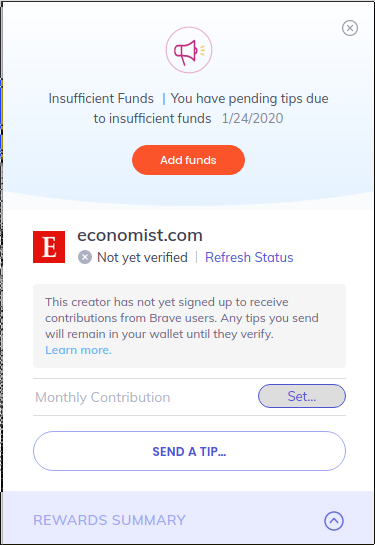Expand Rewards Summary with the chevron icon
This screenshot has width=375, height=545.
[x=334, y=521]
